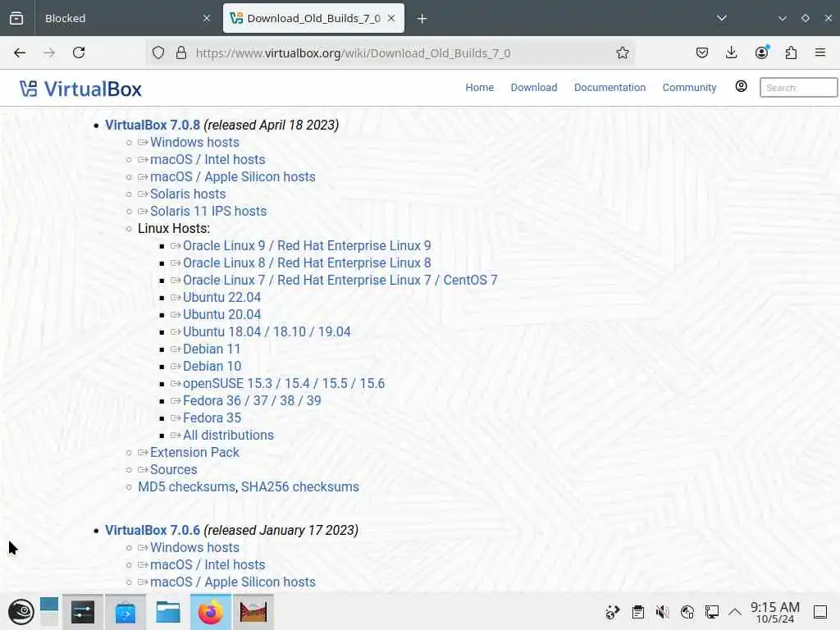Download 7.0.8 macOS / Apple Silicon hosts
Viewport: 840px width, 630px height.
[x=232, y=176]
